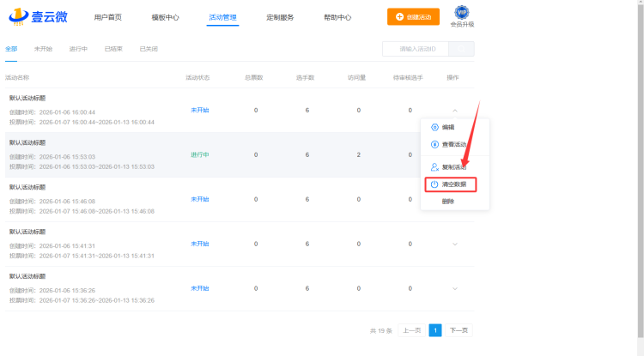The image size is (644, 356).
Task: Click the 编辑 gear icon in the dropdown menu
Action: click(434, 127)
